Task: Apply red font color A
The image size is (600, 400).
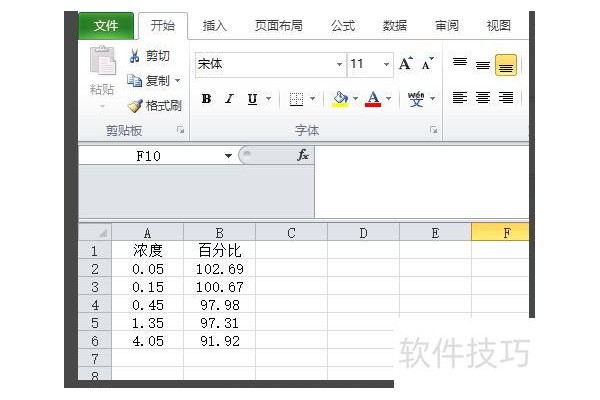Action: (x=373, y=99)
